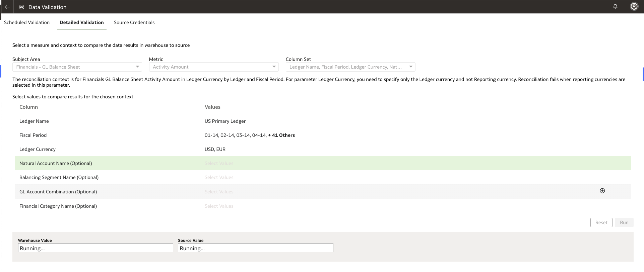
Task: Select values for Natural Account Name
Action: (x=219, y=163)
